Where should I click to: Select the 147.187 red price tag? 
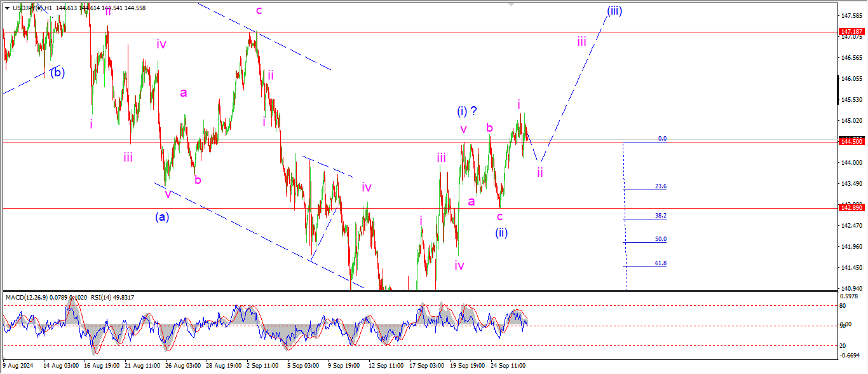(x=850, y=31)
